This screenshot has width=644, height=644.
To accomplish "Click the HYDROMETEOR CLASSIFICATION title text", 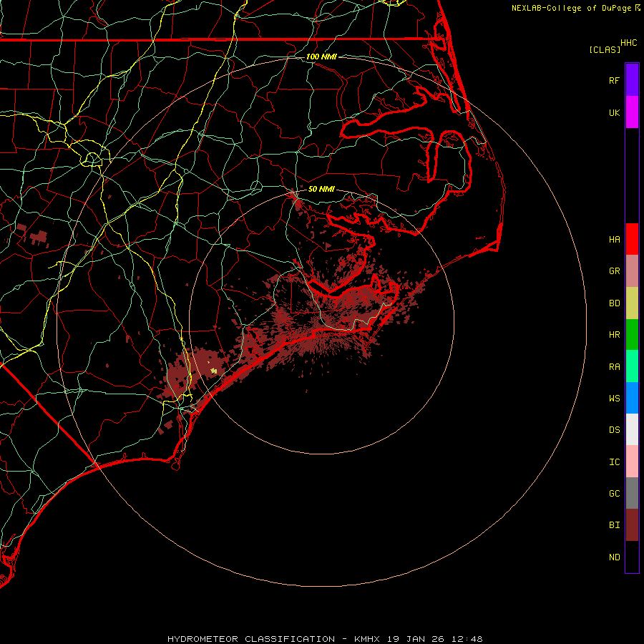I will (x=251, y=639).
